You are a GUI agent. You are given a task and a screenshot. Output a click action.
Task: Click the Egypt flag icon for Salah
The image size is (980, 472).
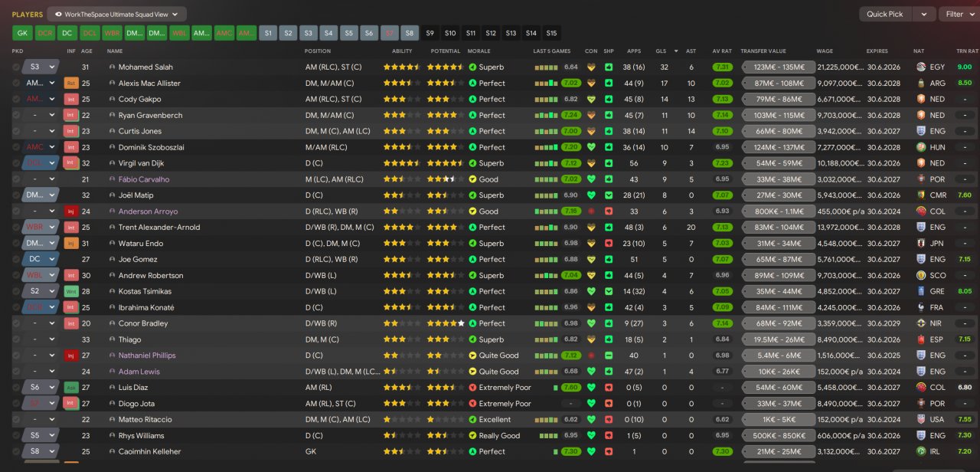click(x=920, y=67)
